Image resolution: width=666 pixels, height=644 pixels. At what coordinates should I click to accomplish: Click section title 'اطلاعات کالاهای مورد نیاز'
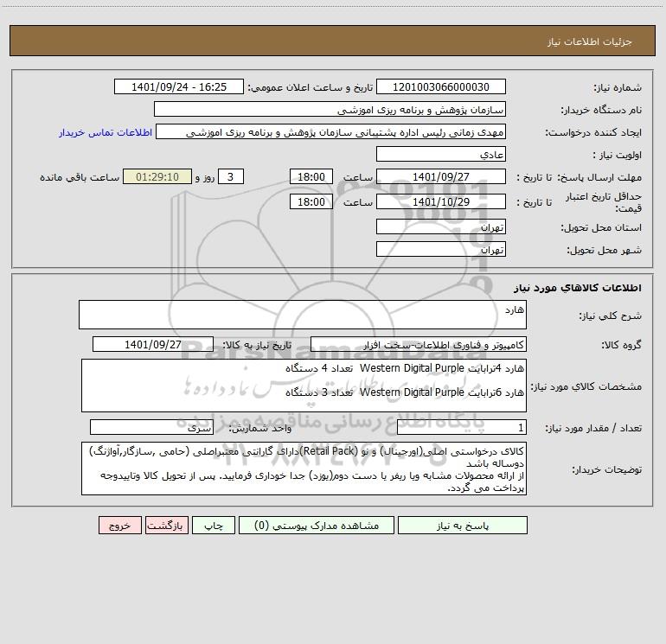coord(578,287)
